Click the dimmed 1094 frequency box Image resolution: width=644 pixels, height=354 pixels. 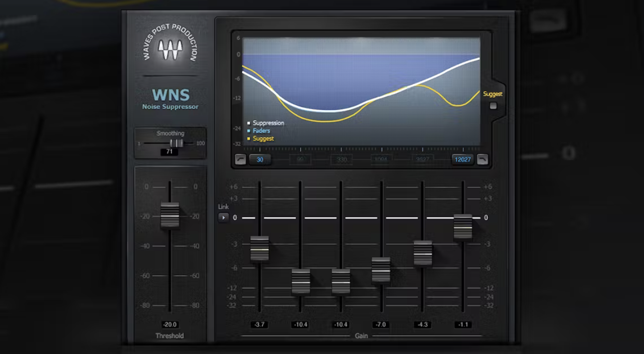pyautogui.click(x=382, y=160)
